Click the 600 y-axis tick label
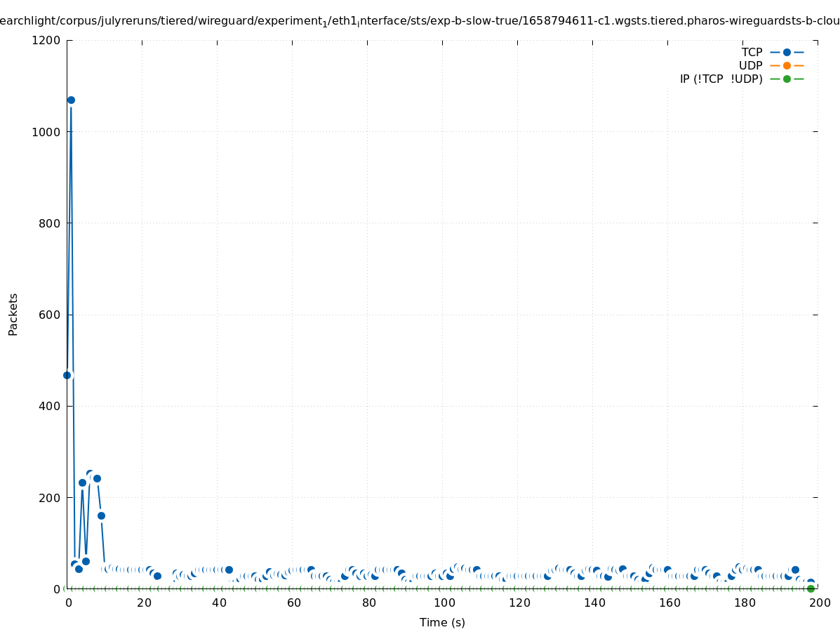 (x=51, y=315)
